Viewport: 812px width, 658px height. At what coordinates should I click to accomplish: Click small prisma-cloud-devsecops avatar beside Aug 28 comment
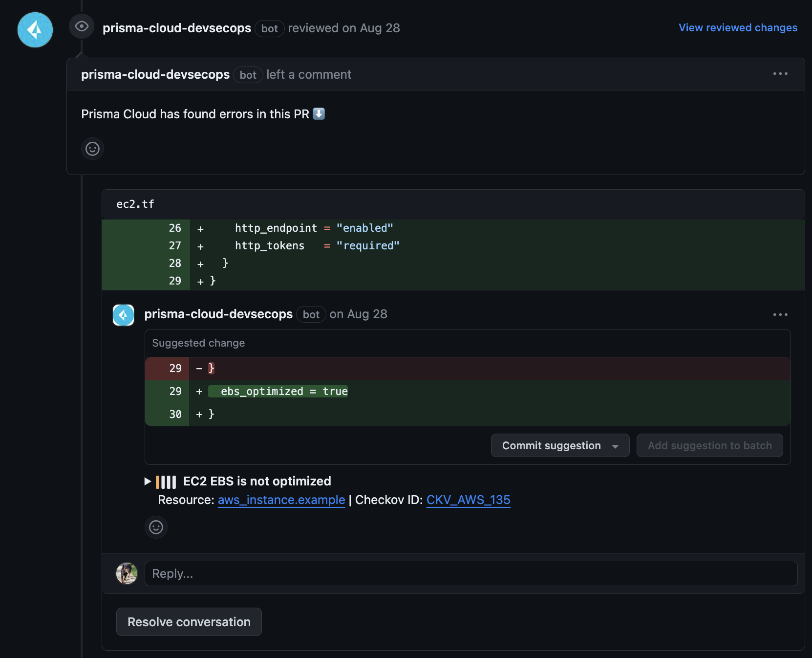(x=124, y=315)
